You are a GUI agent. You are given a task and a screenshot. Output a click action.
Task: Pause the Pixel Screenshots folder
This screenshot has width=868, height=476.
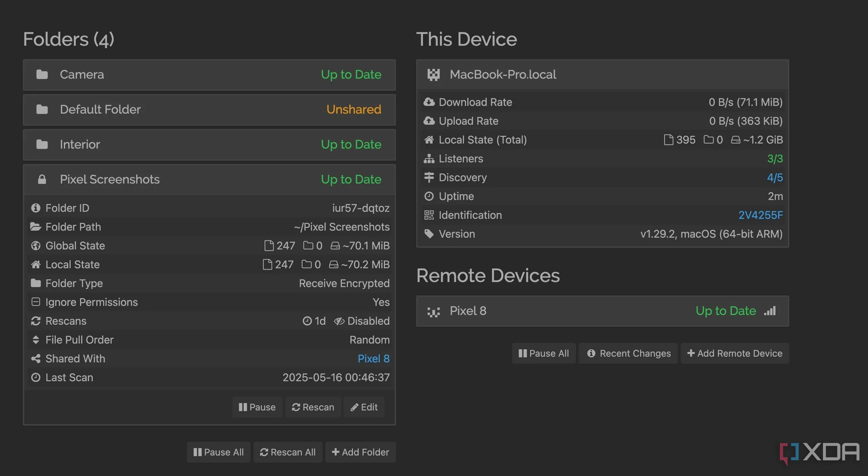click(x=257, y=407)
